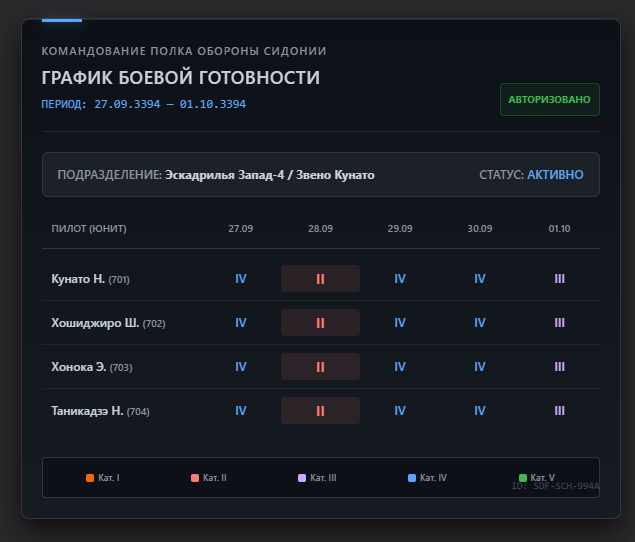Open Хошиджиро Ш. highlighted II cell for 28.09

tap(320, 323)
